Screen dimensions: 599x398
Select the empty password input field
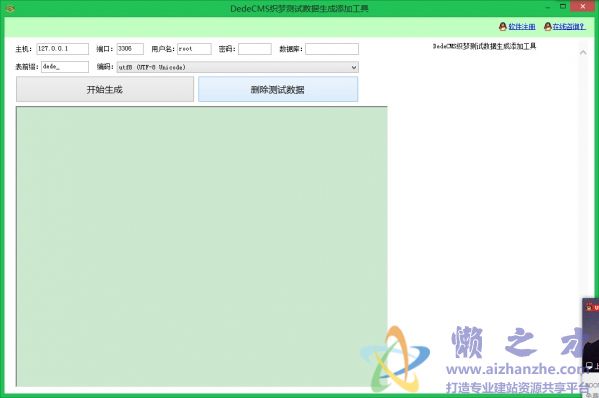[255, 49]
